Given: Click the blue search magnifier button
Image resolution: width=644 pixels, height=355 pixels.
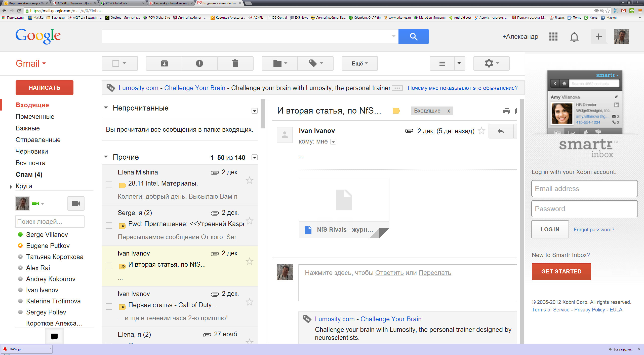Looking at the screenshot, I should pos(413,37).
